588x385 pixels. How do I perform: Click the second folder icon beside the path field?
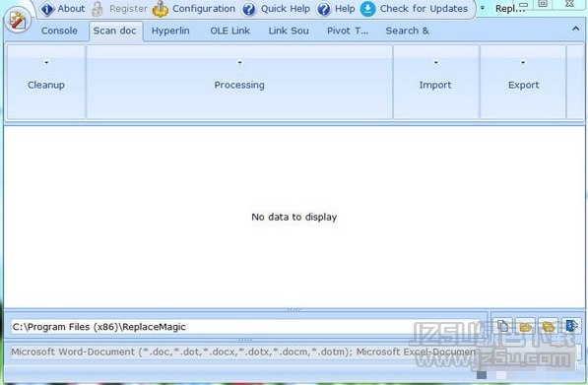click(x=549, y=326)
